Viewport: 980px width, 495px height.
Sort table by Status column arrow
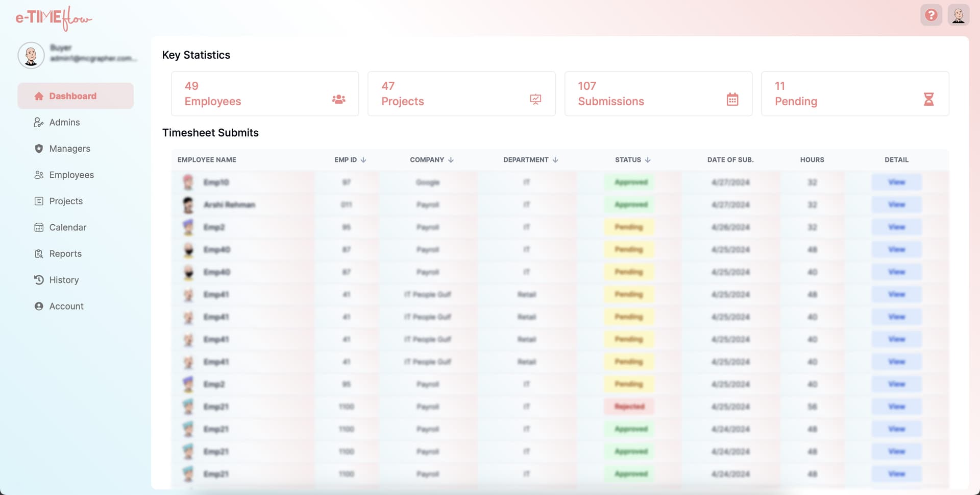(x=648, y=160)
